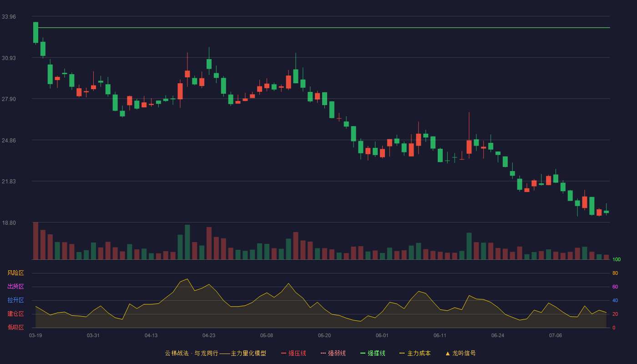Toggle the 强撑线 legend item
This screenshot has width=637, height=364.
pyautogui.click(x=373, y=353)
